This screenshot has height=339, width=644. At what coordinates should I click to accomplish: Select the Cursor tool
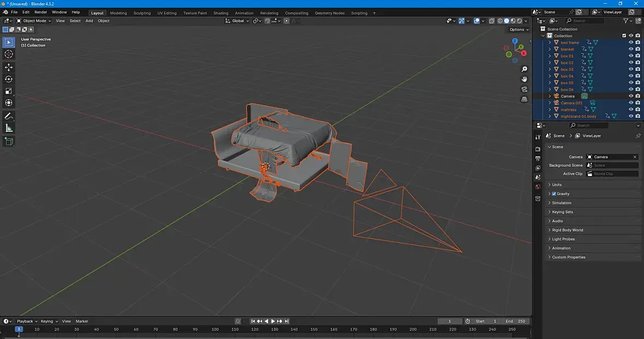[x=9, y=54]
